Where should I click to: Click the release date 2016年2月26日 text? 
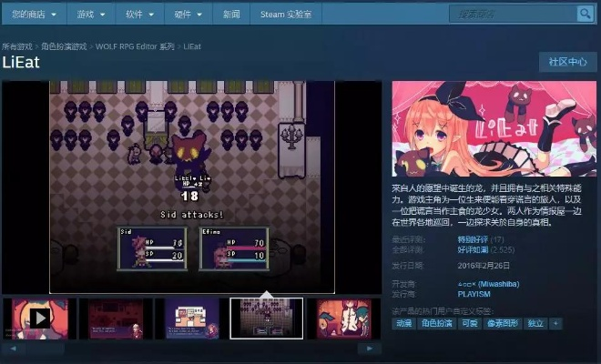pos(484,266)
